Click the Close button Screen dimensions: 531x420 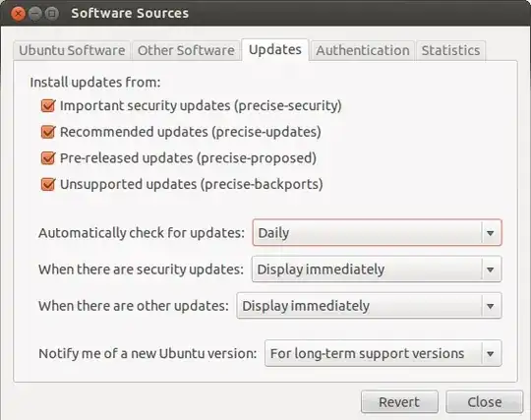pos(485,402)
